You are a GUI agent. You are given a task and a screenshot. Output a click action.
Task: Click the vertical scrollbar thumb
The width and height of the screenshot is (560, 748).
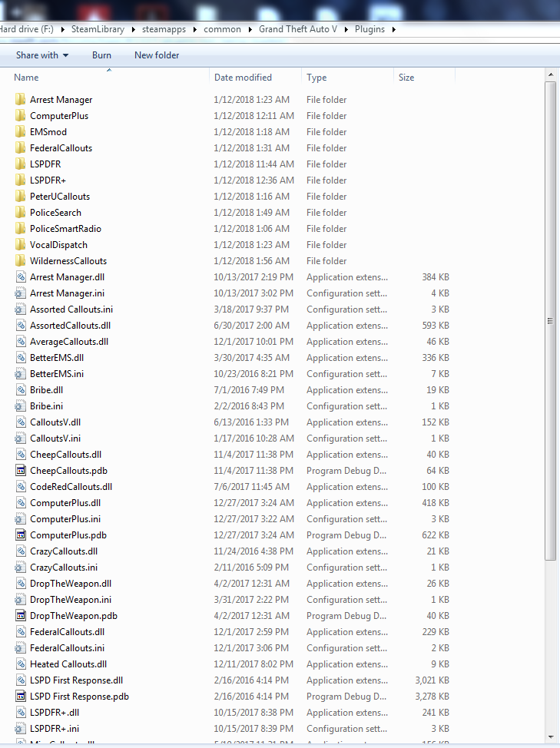pyautogui.click(x=551, y=321)
